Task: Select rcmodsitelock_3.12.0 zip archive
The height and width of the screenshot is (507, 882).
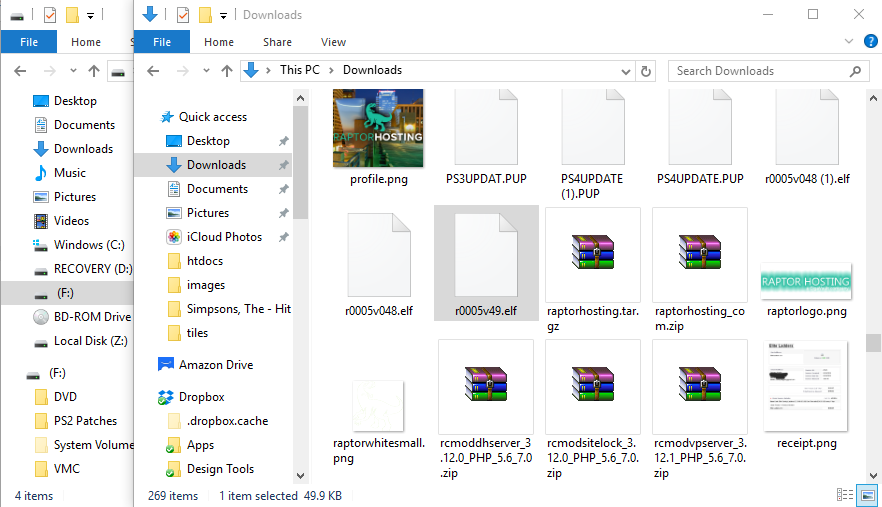Action: (593, 409)
